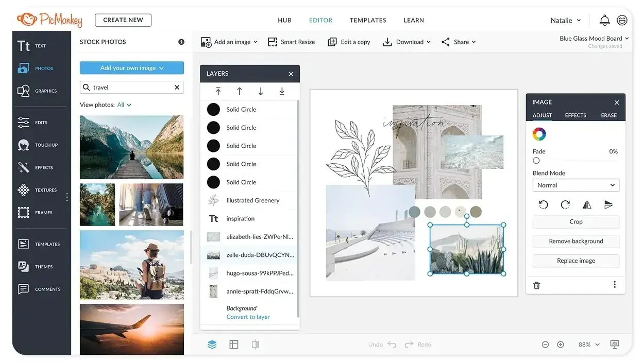
Task: Toggle the grid layout icon in bottom bar
Action: click(234, 344)
